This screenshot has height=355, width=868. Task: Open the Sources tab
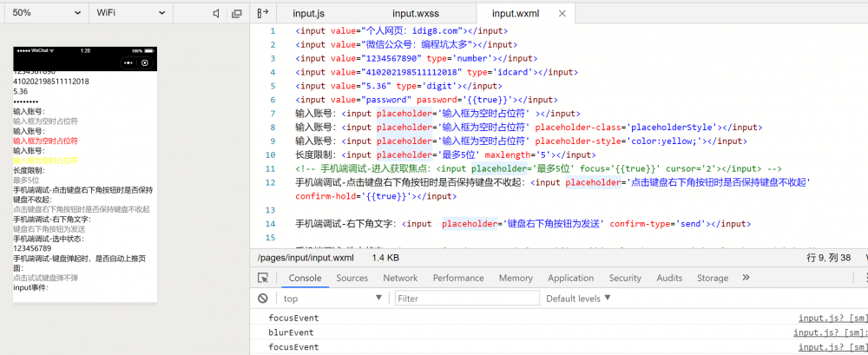[x=352, y=278]
